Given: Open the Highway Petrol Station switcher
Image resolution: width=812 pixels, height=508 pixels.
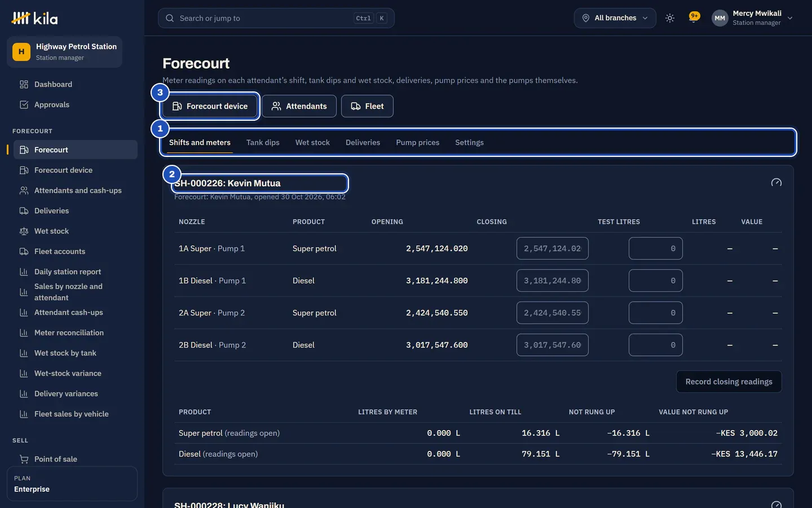Looking at the screenshot, I should point(64,52).
